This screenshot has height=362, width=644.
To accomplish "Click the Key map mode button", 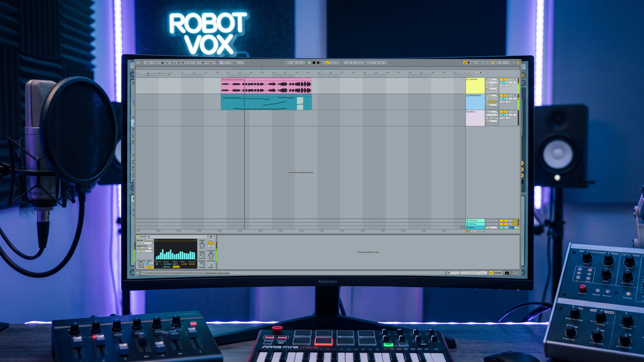I will [473, 63].
